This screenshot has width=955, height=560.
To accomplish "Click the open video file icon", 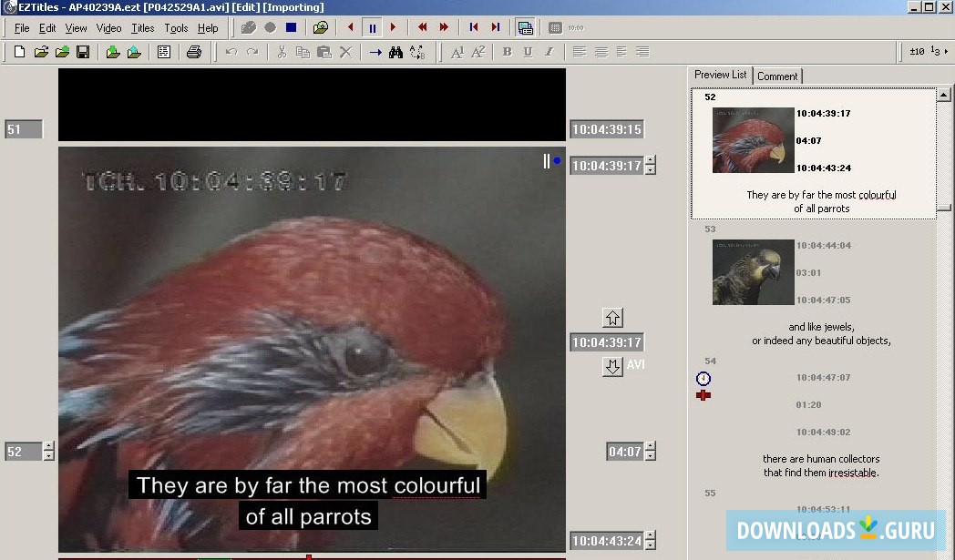I will coord(321,27).
